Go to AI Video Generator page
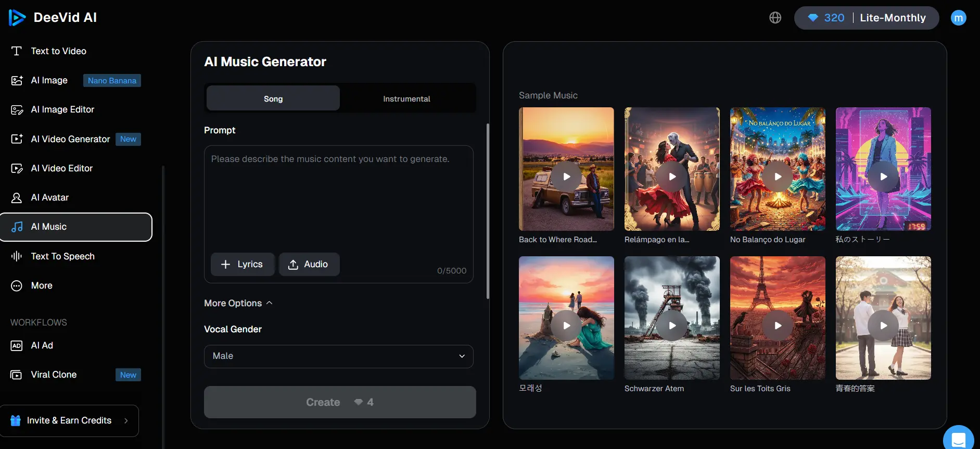Image resolution: width=980 pixels, height=449 pixels. click(70, 139)
